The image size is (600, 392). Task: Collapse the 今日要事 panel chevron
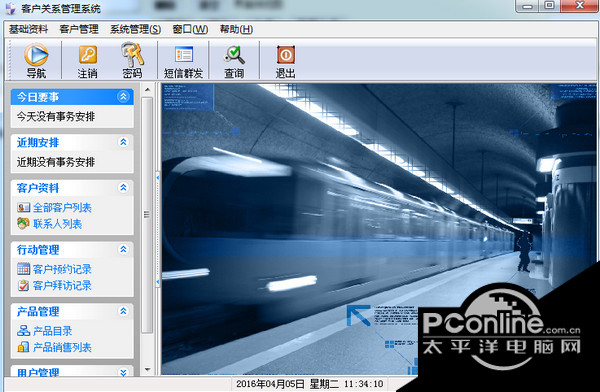(123, 97)
